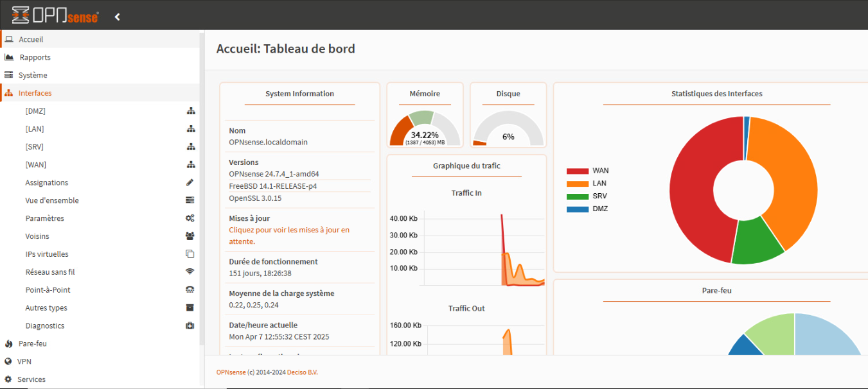Click the server icon beside Système
The width and height of the screenshot is (868, 389).
tap(8, 75)
